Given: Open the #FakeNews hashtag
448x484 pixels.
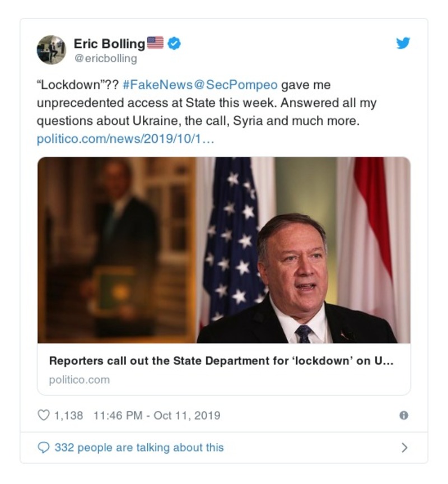Looking at the screenshot, I should pos(150,85).
